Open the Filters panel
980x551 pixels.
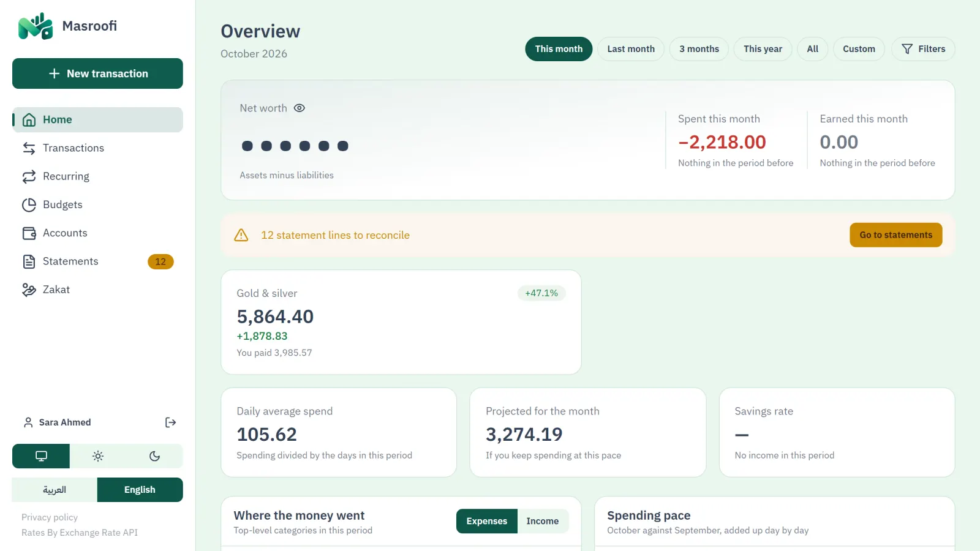pos(923,49)
